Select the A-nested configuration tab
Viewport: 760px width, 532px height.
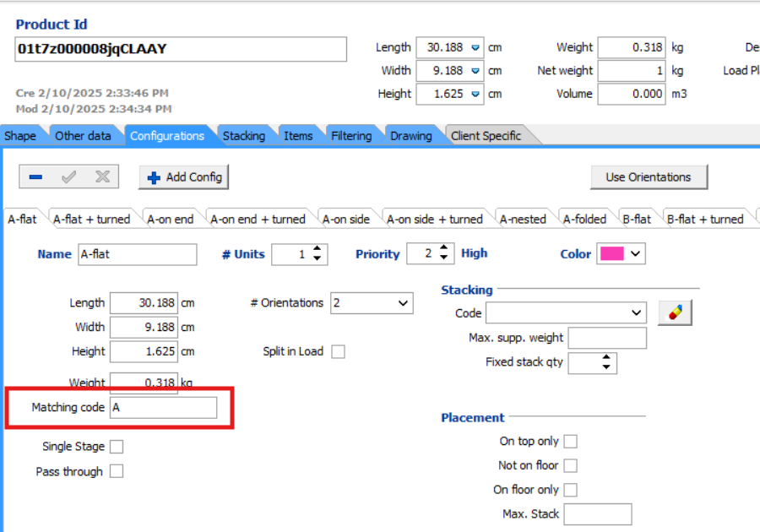[524, 218]
